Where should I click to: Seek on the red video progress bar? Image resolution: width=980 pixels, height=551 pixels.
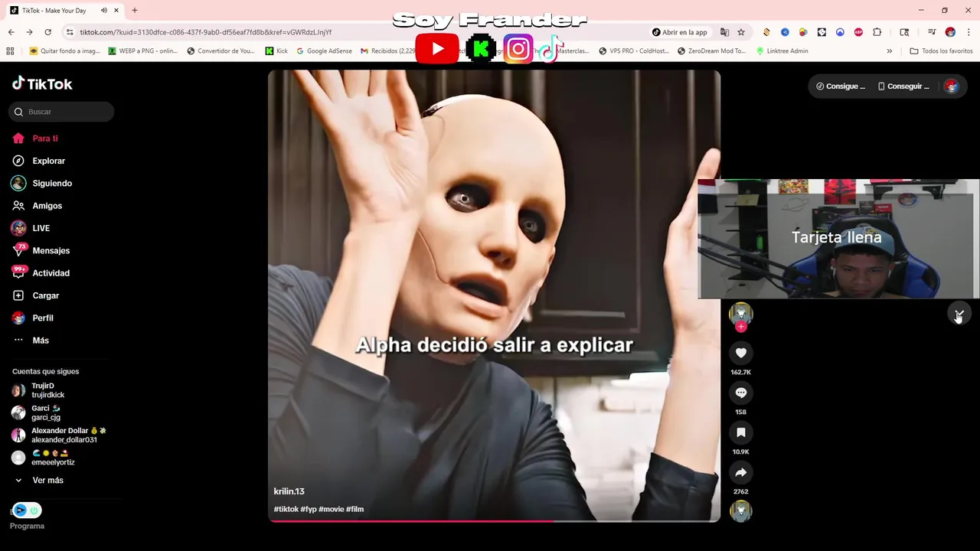click(x=494, y=520)
